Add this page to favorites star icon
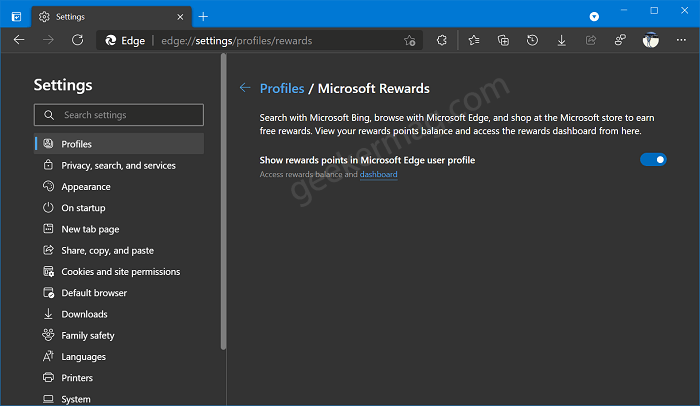This screenshot has height=406, width=700. tap(409, 41)
